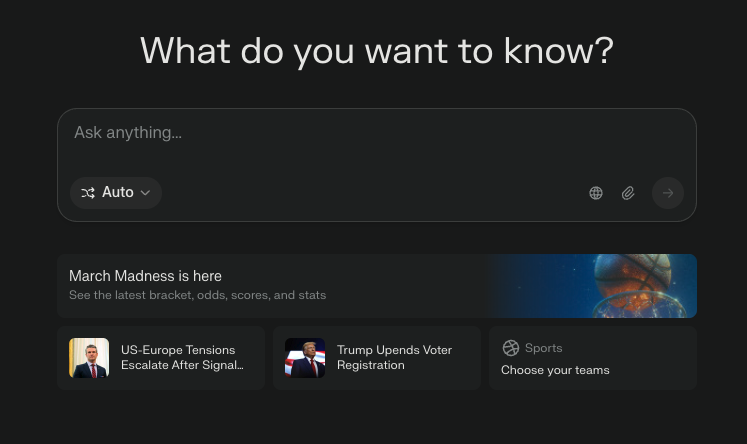Click the globe search sources icon
747x444 pixels.
596,193
